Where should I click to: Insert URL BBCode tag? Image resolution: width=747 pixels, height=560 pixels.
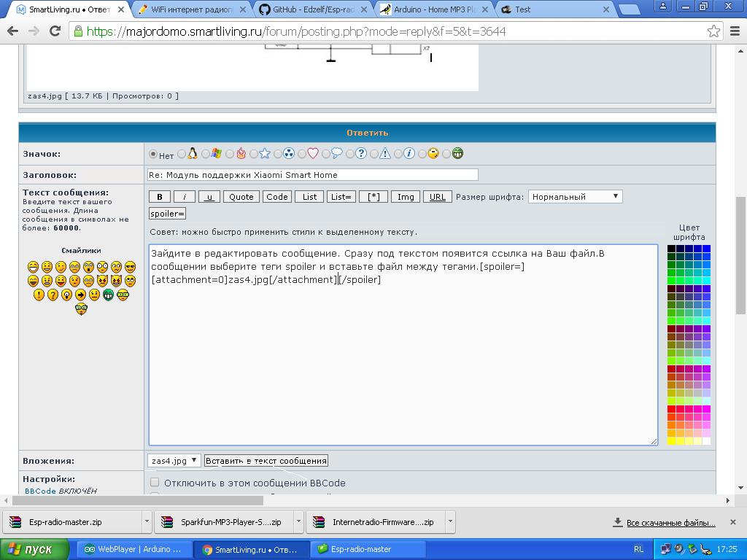[438, 197]
